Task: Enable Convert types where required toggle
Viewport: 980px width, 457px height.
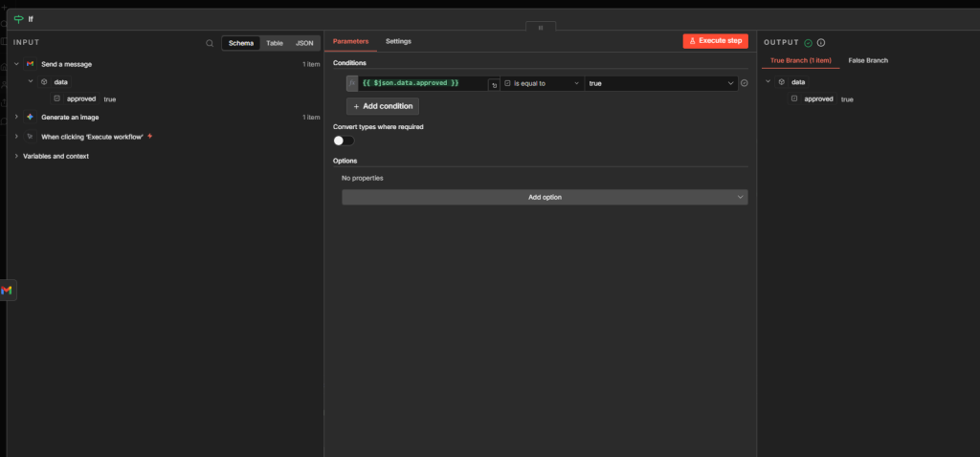Action: pyautogui.click(x=343, y=141)
